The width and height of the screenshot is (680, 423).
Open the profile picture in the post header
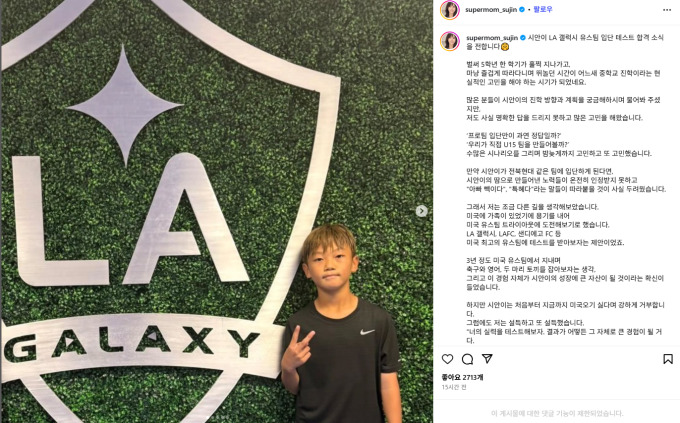tap(450, 10)
